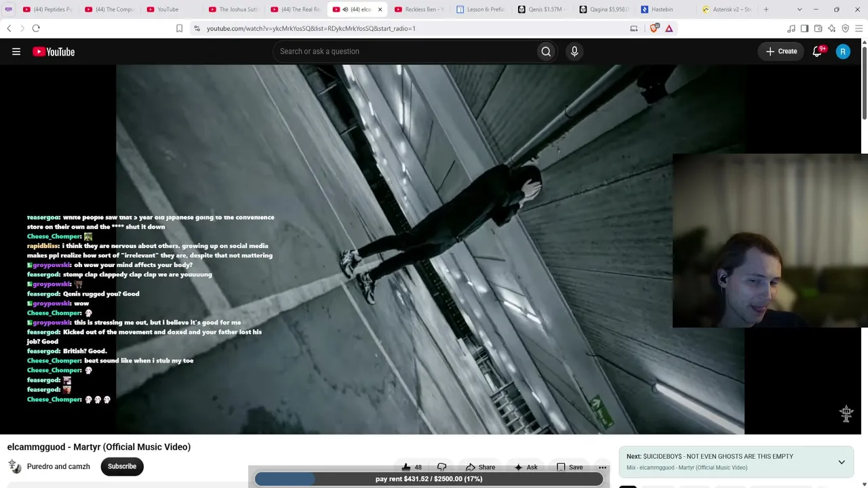Screen dimensions: 868x488
Task: Go to YouTube home via the logo
Action: pos(54,52)
